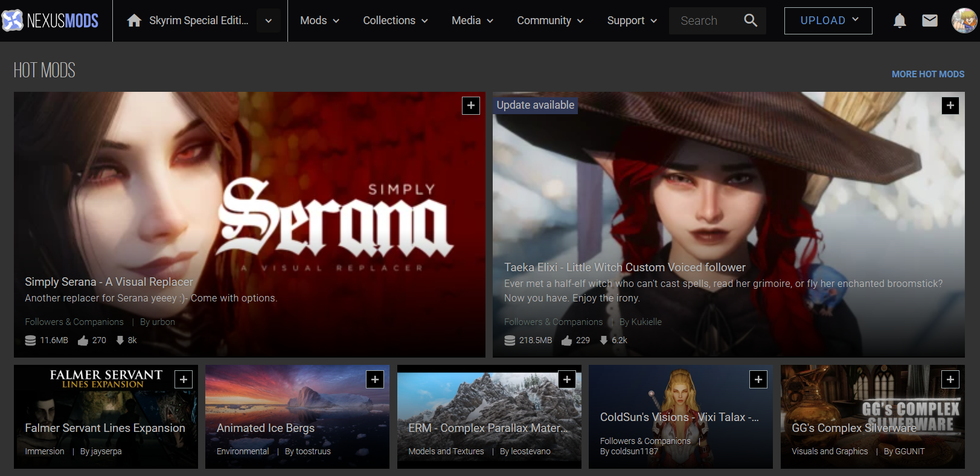This screenshot has height=476, width=980.
Task: Open the notifications bell
Action: pos(900,21)
